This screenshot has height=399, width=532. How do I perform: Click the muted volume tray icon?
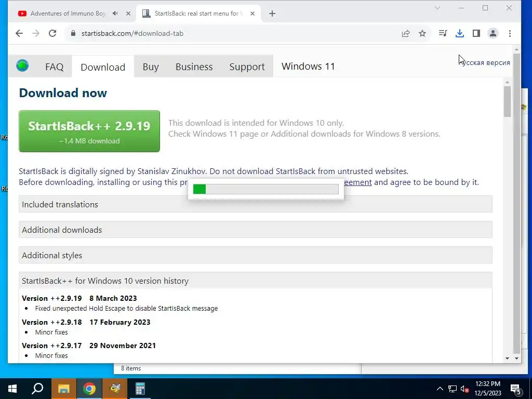(x=465, y=389)
